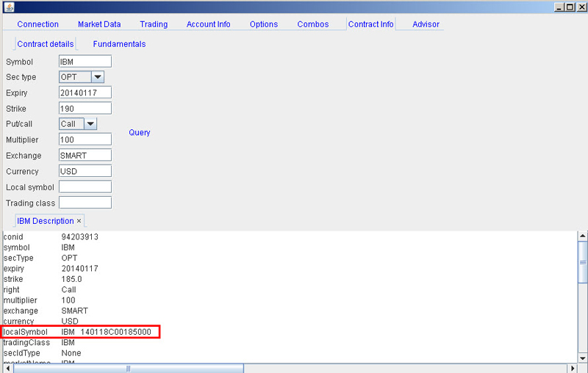Open the Trading tab
Image resolution: width=588 pixels, height=373 pixels.
pyautogui.click(x=154, y=24)
